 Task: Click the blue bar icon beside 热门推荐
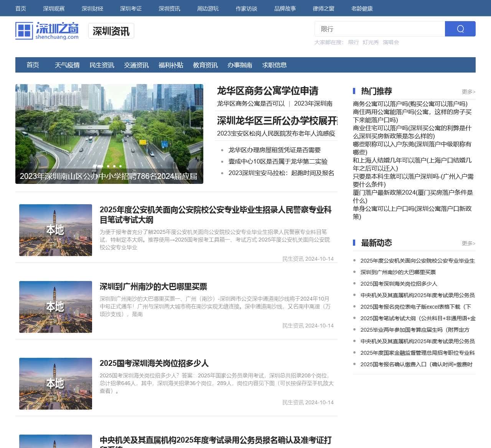click(354, 91)
